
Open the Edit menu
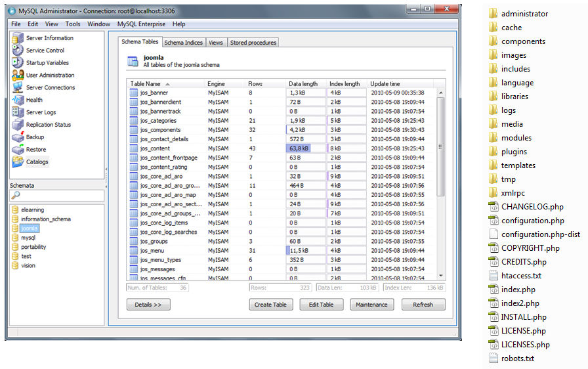tap(33, 24)
